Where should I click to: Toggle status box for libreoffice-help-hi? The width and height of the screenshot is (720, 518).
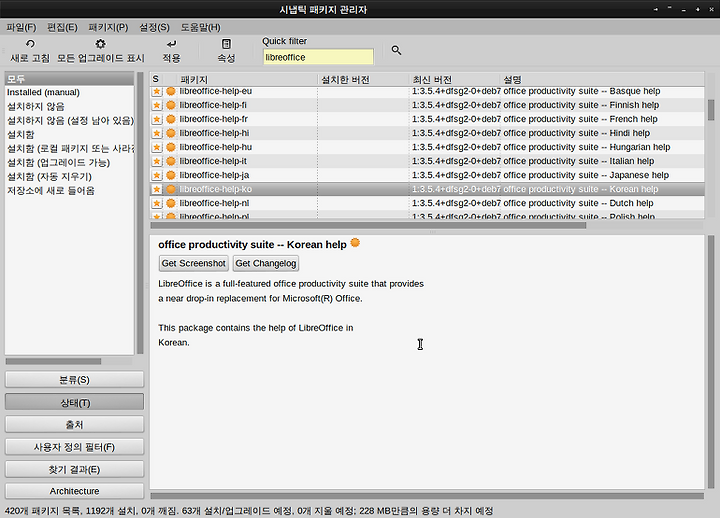tap(157, 133)
